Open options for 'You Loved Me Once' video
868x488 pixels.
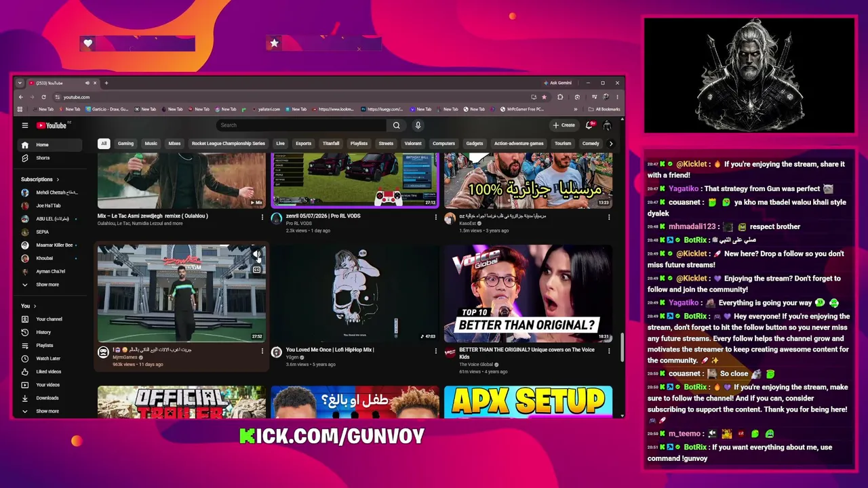coord(435,351)
